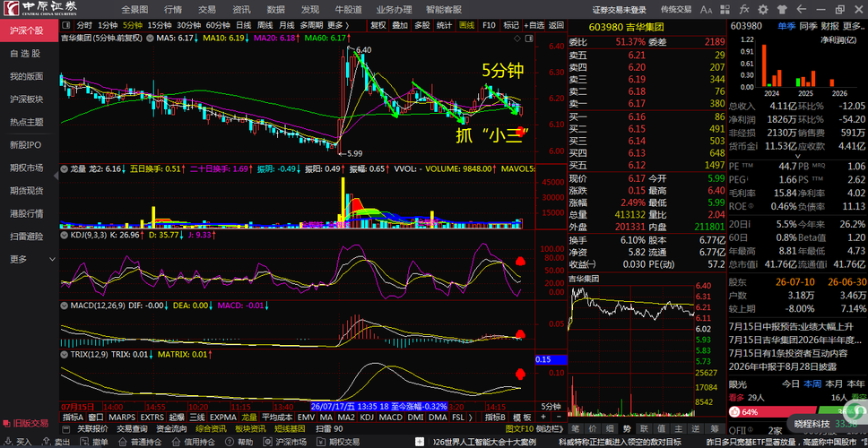
Task: Open 沪深市场 market icon in bottom bar
Action: [x=266, y=442]
